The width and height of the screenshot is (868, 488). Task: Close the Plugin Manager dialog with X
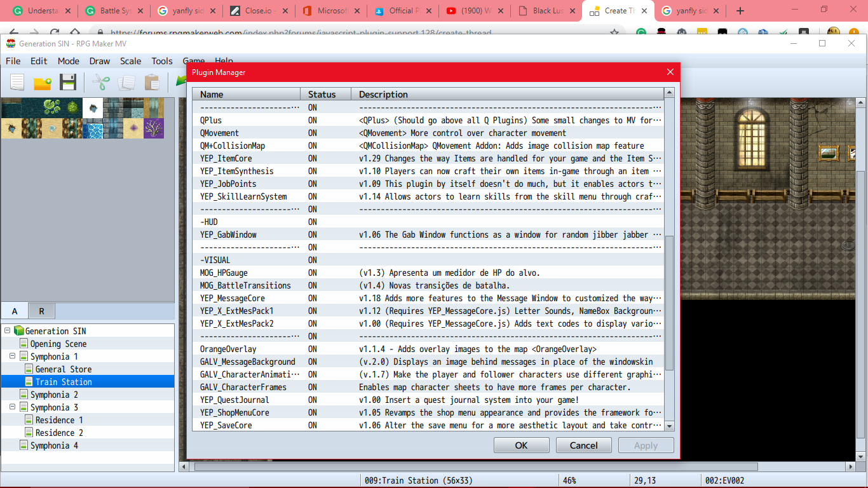click(670, 72)
